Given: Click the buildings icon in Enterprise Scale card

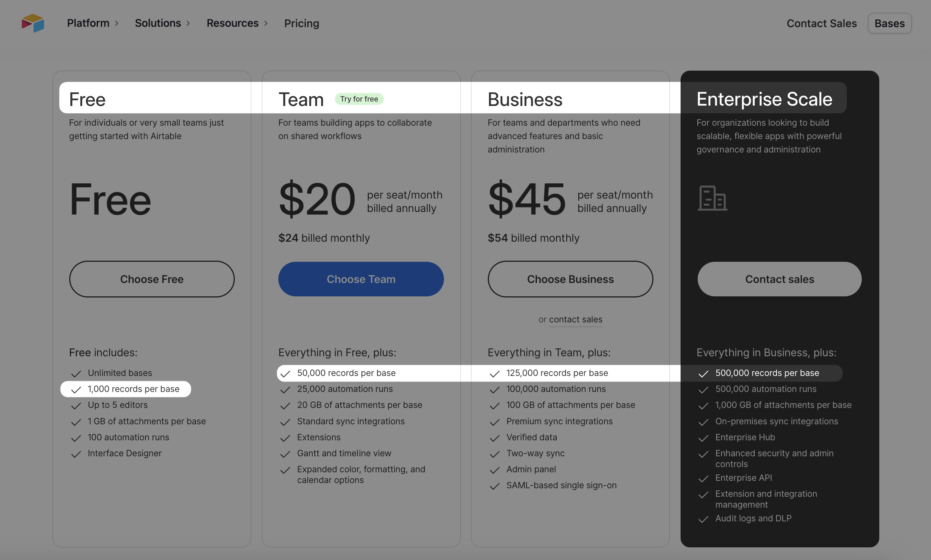Looking at the screenshot, I should [x=713, y=198].
